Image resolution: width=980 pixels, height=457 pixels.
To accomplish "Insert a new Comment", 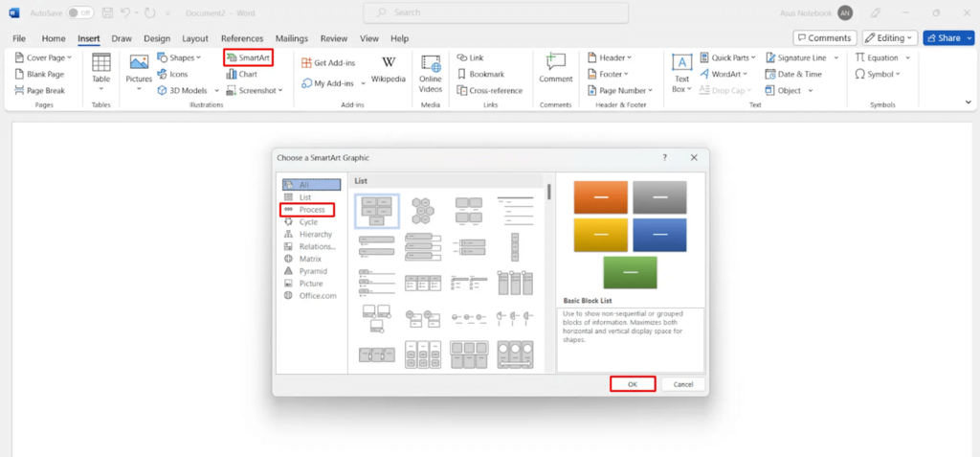I will [x=556, y=68].
